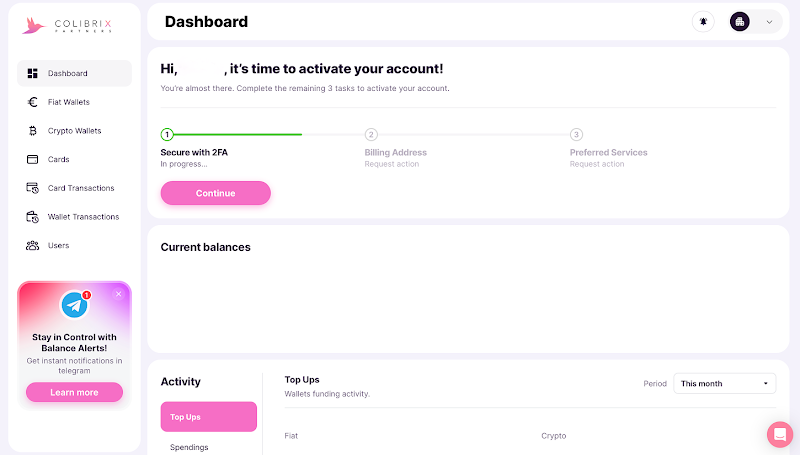
Task: Click the Colibrix Partners hummingbird logo
Action: tap(35, 24)
